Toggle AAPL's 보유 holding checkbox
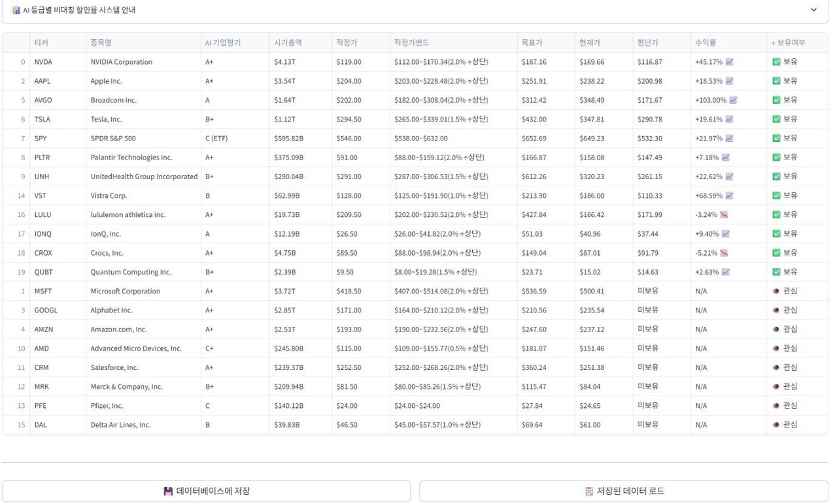Screen dimensions: 837x504 coord(776,80)
